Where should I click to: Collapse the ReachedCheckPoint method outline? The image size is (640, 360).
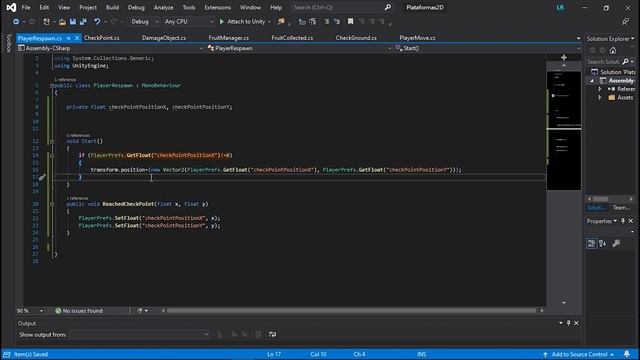(52, 204)
